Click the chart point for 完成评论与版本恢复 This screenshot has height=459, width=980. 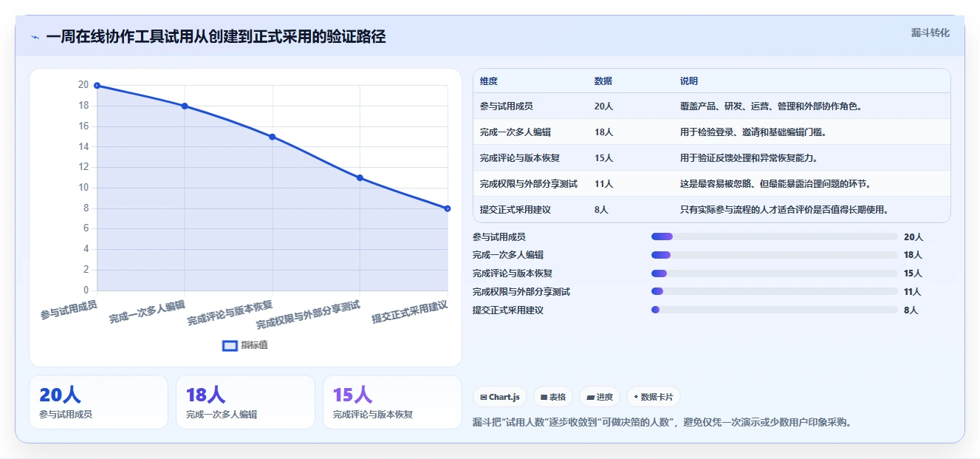273,137
